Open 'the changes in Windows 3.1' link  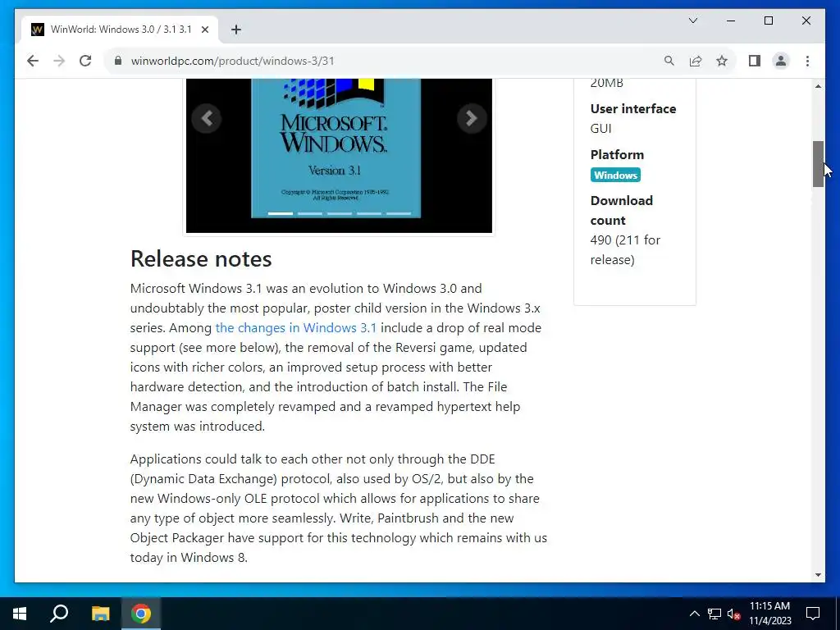coord(295,328)
